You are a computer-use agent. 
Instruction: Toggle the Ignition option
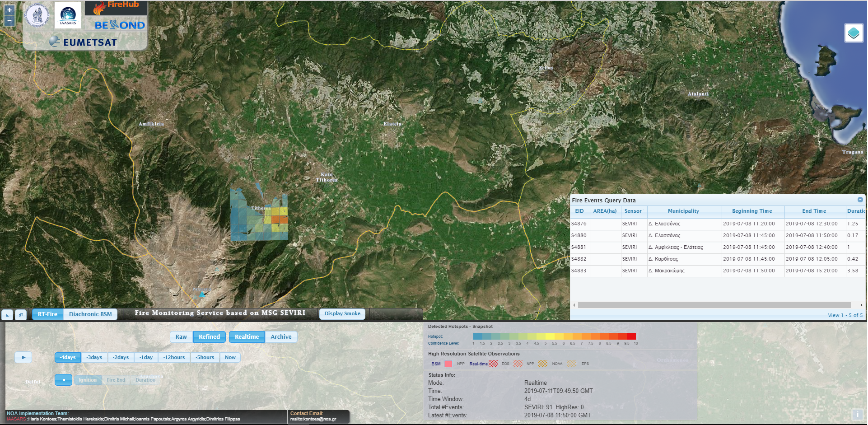click(x=88, y=380)
